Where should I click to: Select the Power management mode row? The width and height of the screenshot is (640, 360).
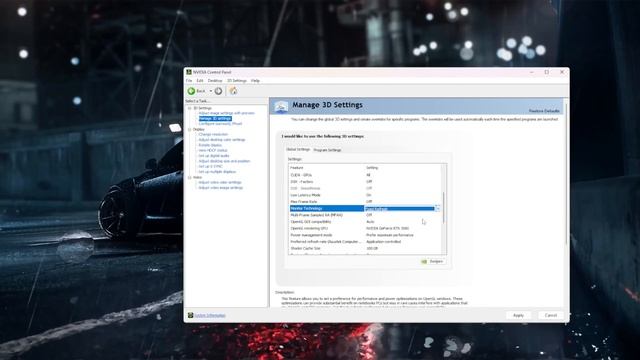pyautogui.click(x=365, y=235)
